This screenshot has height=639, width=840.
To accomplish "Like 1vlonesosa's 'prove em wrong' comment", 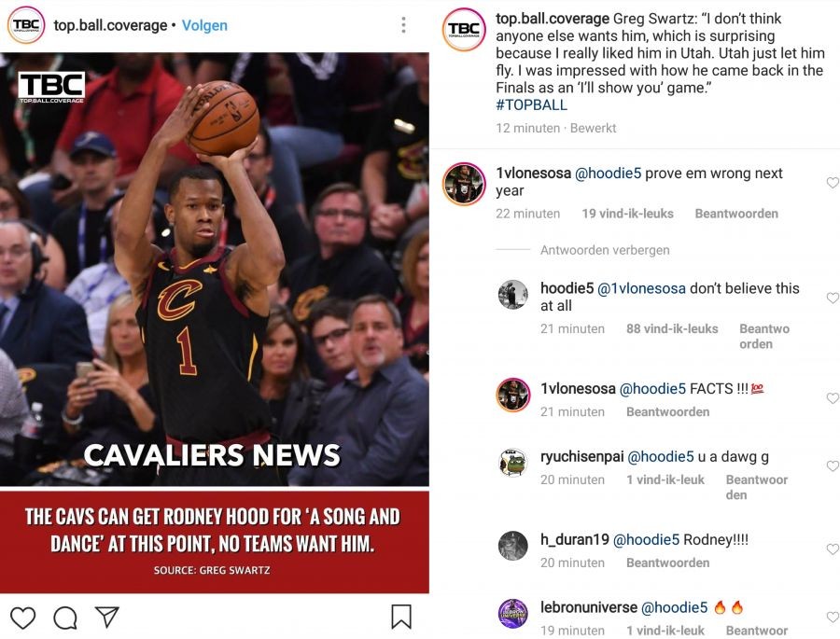I will point(833,182).
